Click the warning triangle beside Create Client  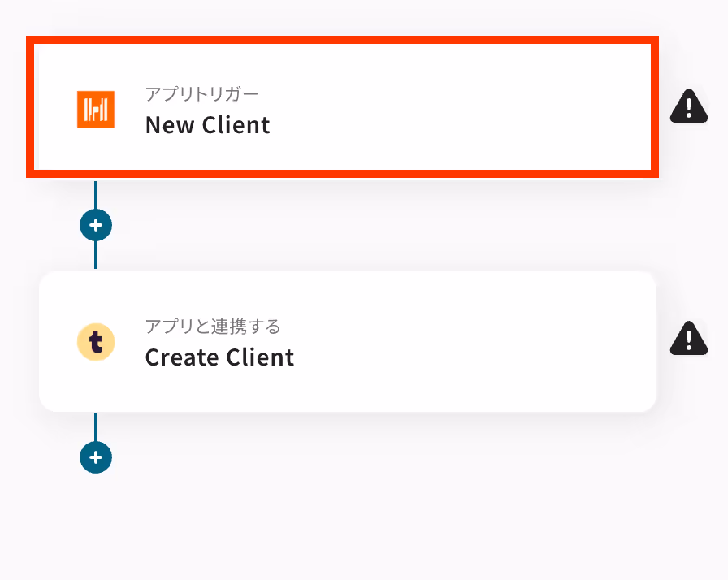(689, 338)
